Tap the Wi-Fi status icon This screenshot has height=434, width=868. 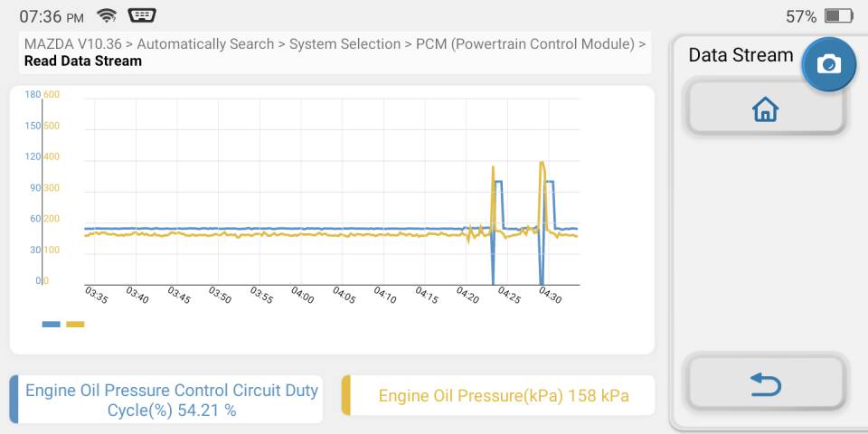coord(107,15)
